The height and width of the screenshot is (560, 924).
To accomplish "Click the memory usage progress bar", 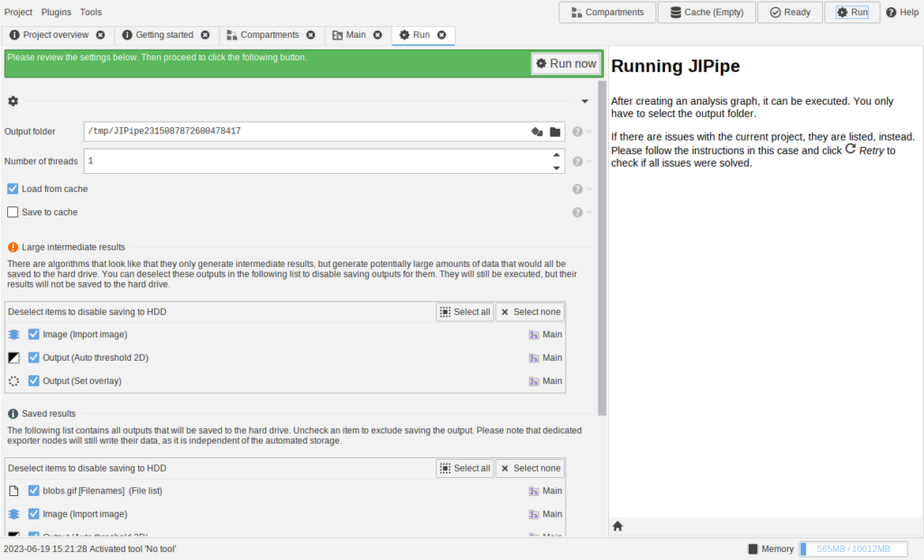I will click(853, 548).
